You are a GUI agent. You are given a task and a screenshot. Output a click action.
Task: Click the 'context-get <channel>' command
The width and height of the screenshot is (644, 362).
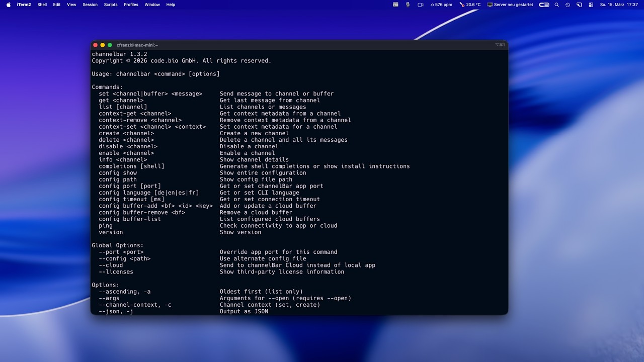tap(135, 113)
